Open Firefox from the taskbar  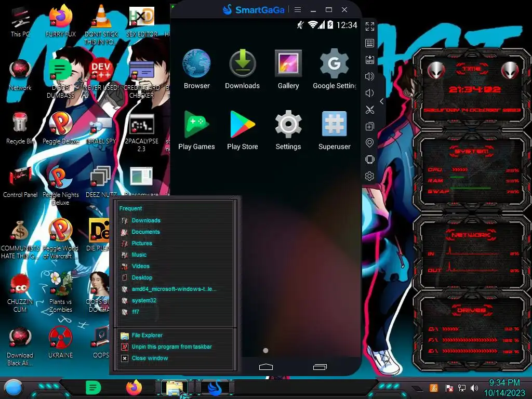[134, 388]
